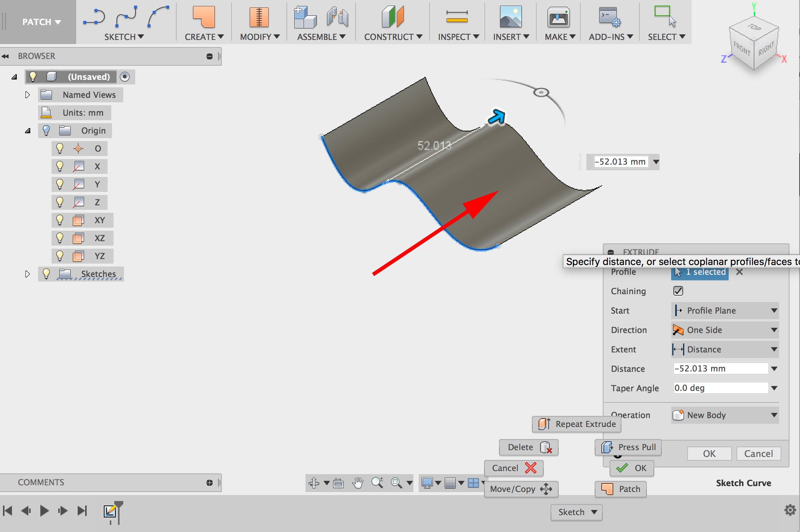Click the Construct plane icon

[x=393, y=17]
